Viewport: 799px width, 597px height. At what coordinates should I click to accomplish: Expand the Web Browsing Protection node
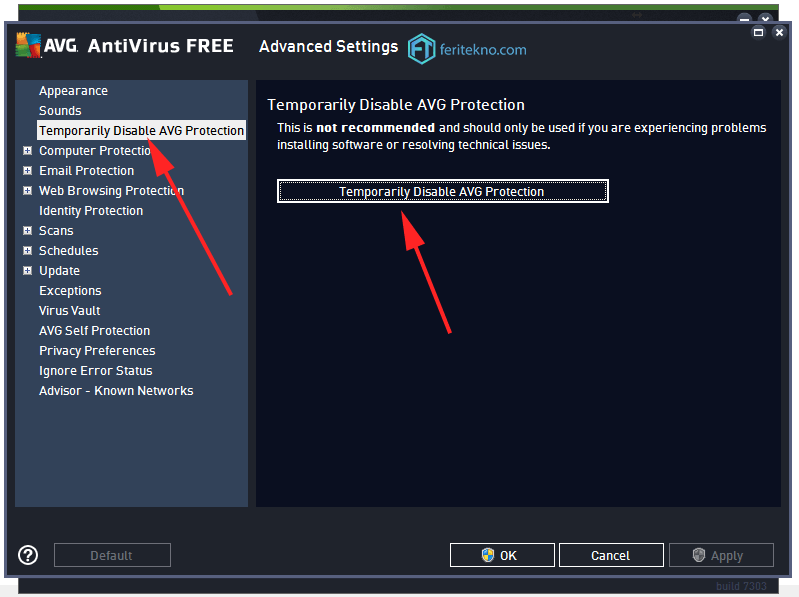click(x=28, y=191)
